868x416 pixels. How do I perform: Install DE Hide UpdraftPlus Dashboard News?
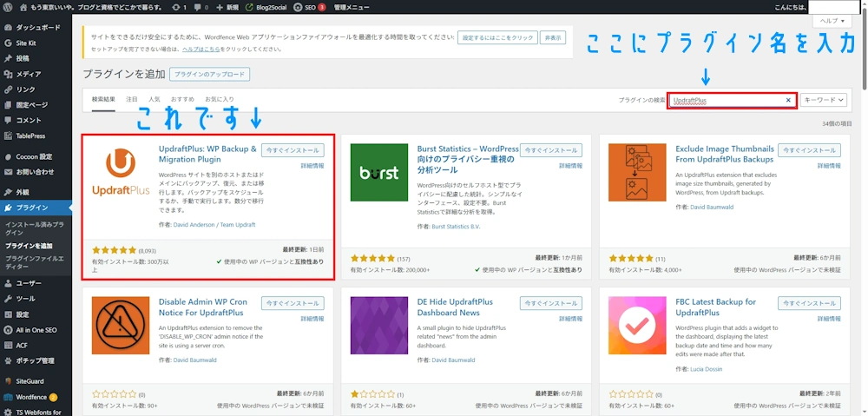tap(551, 304)
